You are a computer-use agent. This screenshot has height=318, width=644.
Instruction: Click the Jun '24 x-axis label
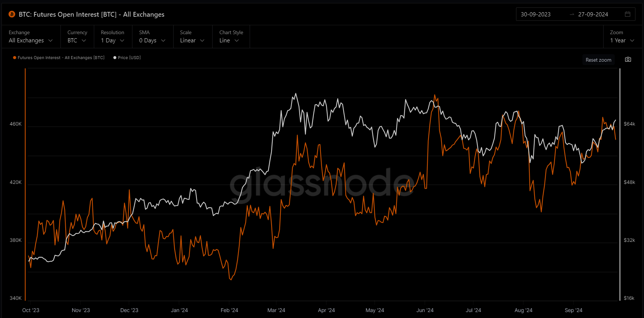tap(425, 310)
